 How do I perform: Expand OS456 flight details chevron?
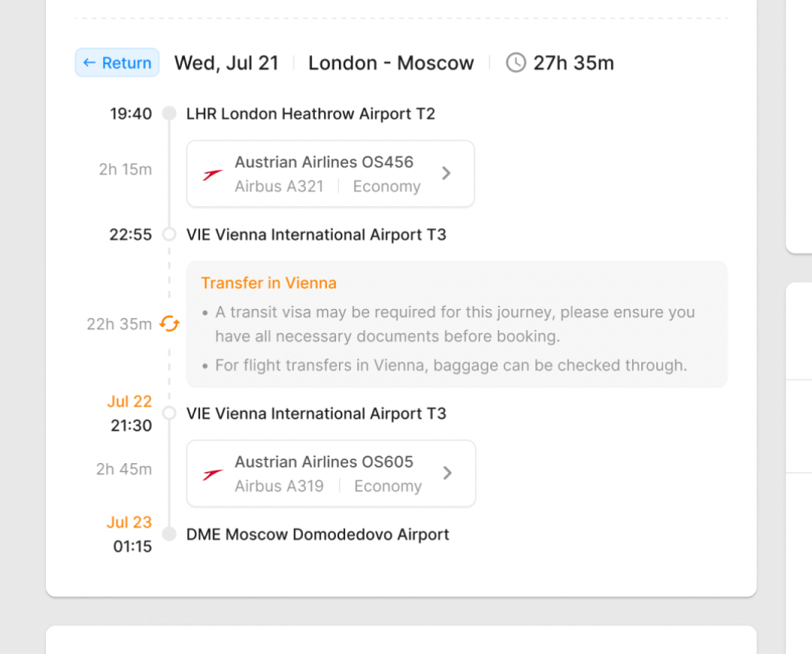[446, 174]
